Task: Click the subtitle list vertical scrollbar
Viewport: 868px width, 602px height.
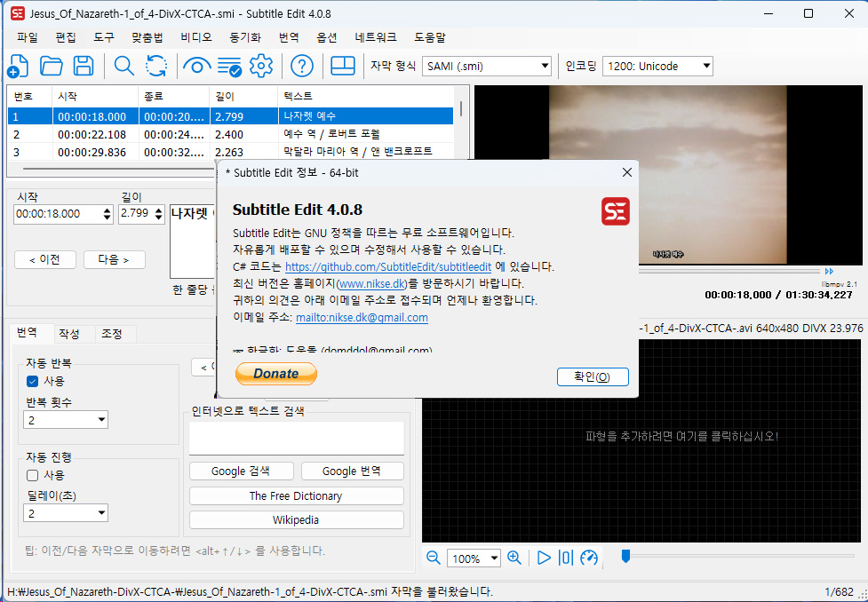Action: (460, 108)
